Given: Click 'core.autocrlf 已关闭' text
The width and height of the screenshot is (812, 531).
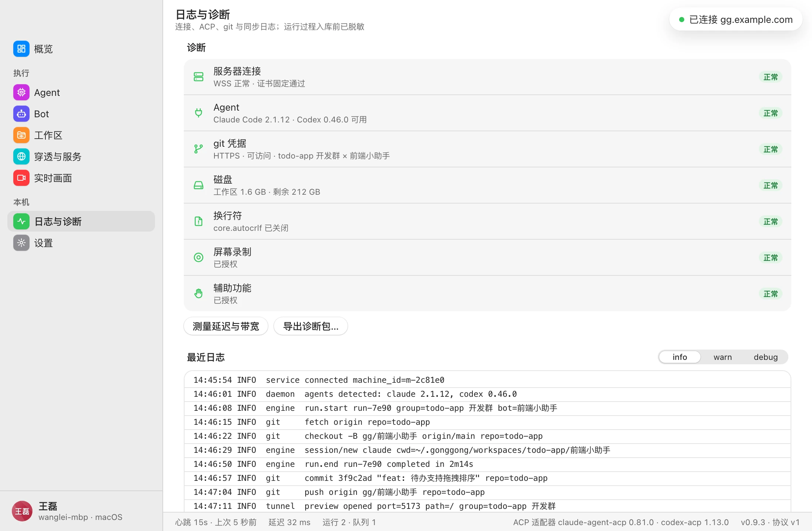Looking at the screenshot, I should pos(251,228).
